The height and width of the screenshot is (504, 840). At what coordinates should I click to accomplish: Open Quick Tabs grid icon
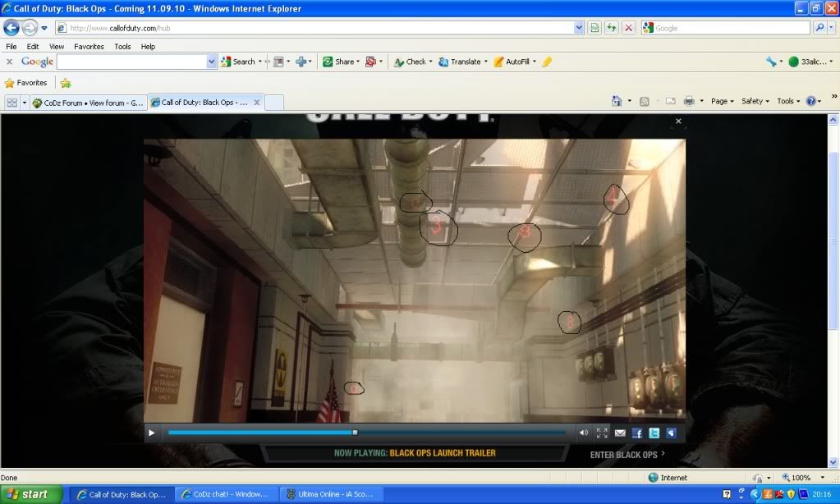(x=11, y=103)
